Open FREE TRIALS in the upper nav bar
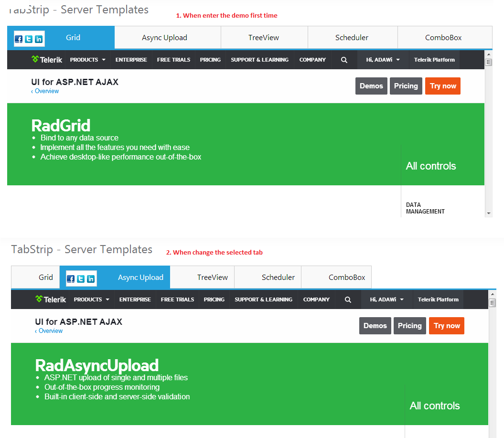The width and height of the screenshot is (504, 438). (x=173, y=60)
